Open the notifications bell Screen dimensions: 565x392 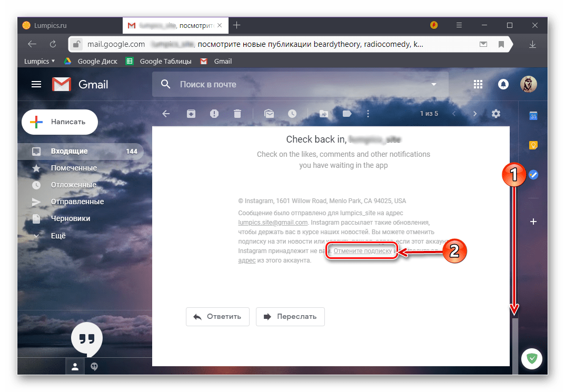pos(503,84)
